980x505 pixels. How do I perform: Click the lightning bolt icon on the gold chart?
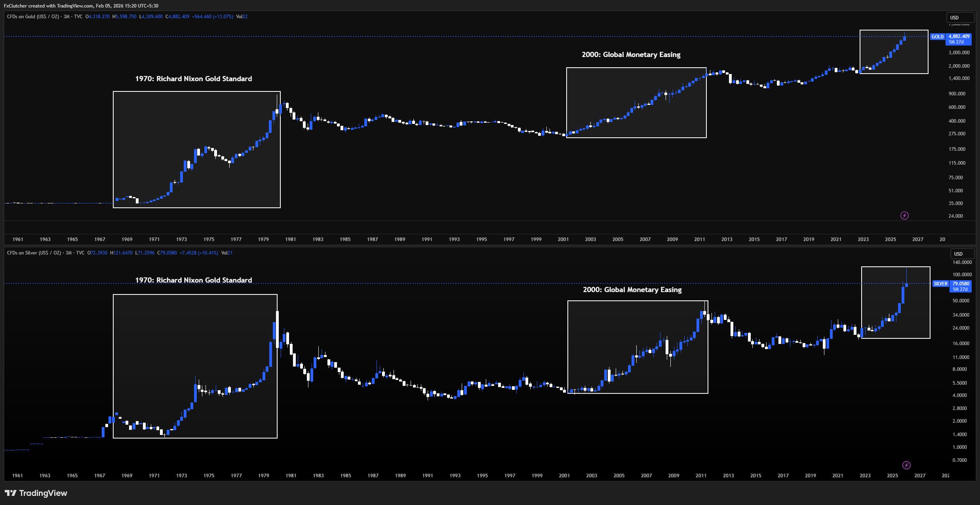point(904,216)
